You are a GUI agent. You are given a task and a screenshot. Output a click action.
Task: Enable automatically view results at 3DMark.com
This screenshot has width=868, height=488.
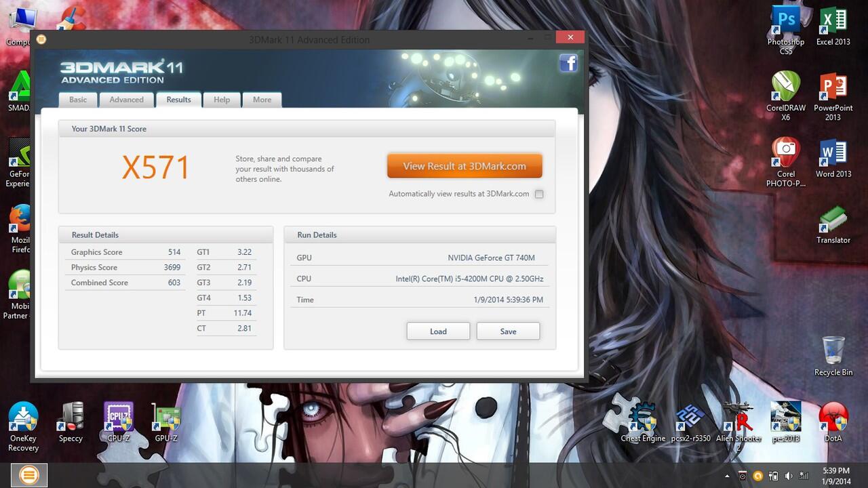(539, 194)
